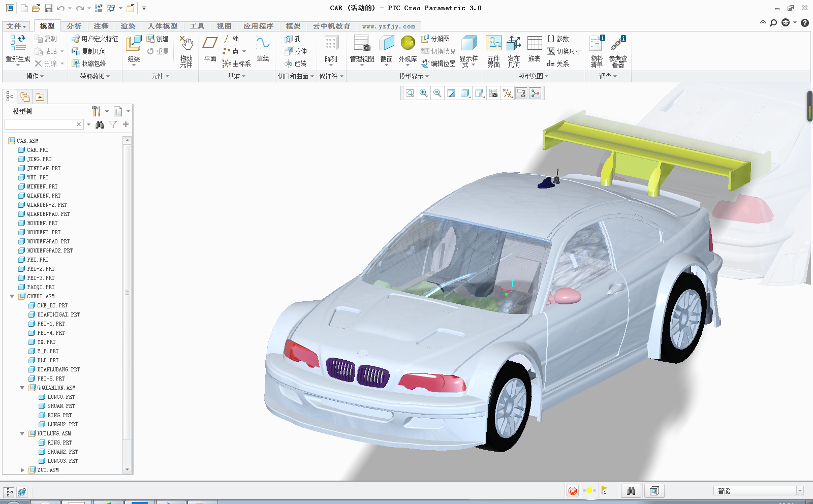Toggle the 3D box selection icon in status bar

tap(654, 491)
